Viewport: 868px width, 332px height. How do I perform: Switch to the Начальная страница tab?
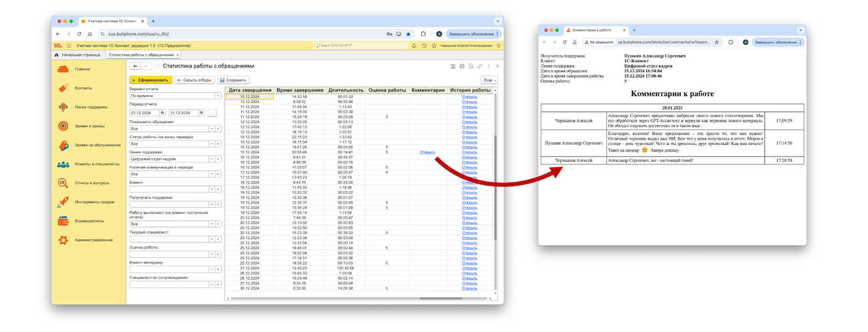81,55
